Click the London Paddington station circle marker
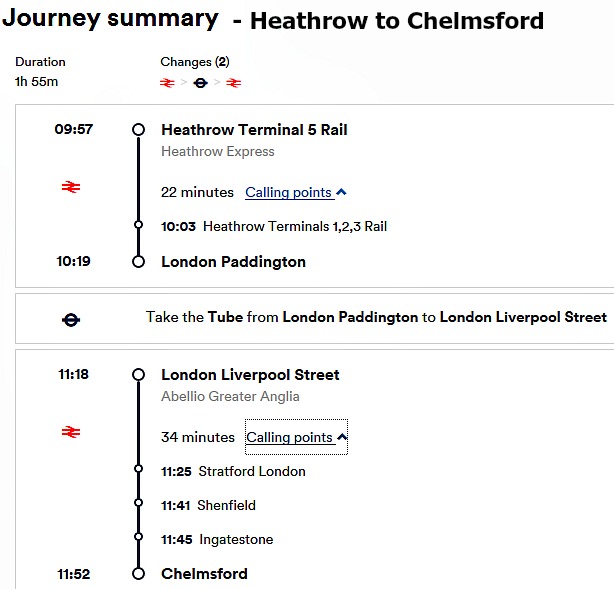Viewport: 614px width, 589px height. tap(138, 262)
